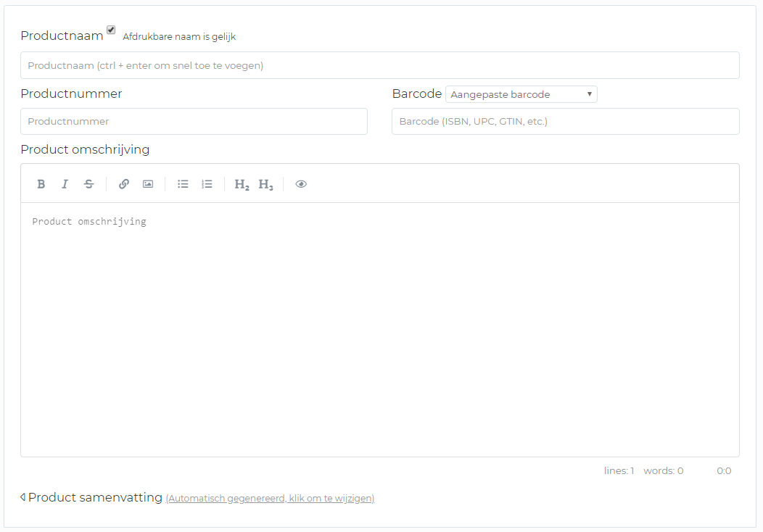Insert an image via picture icon
Viewport: 763px width, 532px height.
[148, 184]
